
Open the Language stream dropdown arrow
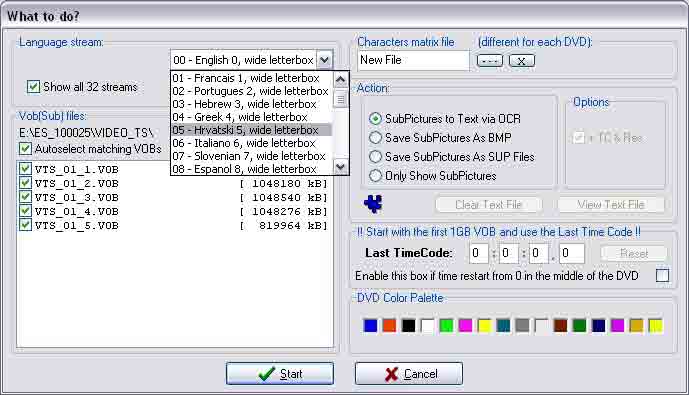tap(324, 60)
